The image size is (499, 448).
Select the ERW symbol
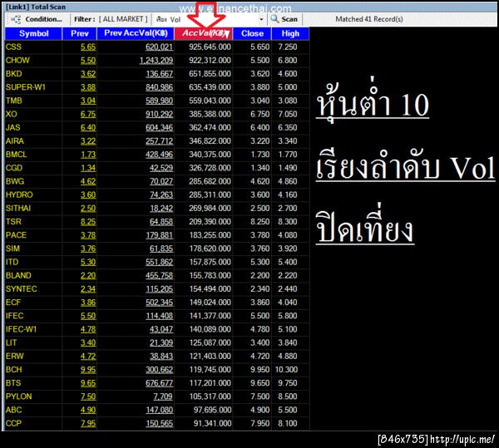tap(15, 356)
